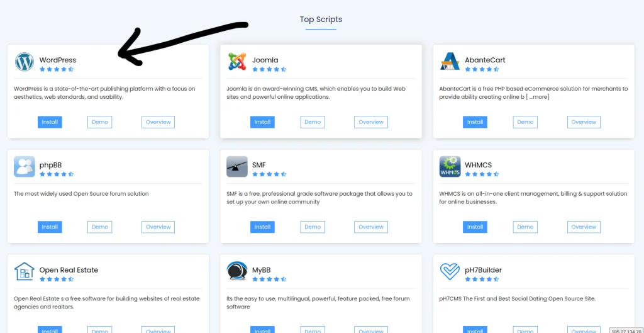The height and width of the screenshot is (333, 644).
Task: Click the MyBB title text
Action: [261, 270]
